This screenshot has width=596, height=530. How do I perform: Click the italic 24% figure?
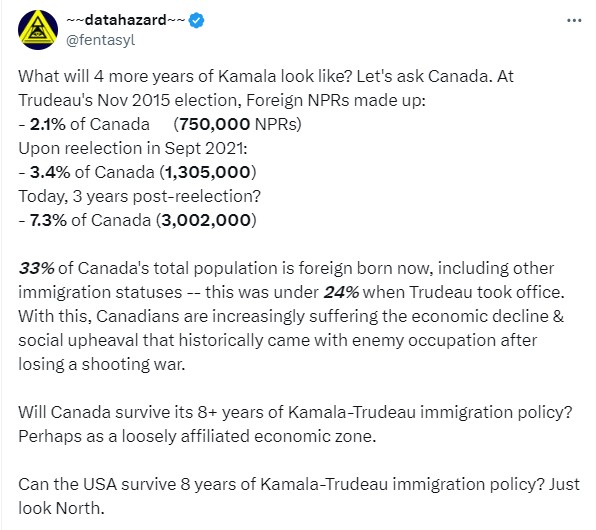click(x=341, y=292)
